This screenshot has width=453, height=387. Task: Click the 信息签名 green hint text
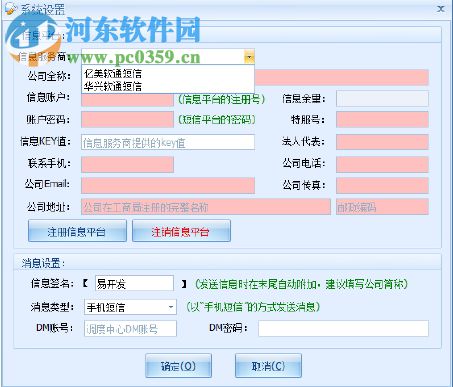coord(301,284)
